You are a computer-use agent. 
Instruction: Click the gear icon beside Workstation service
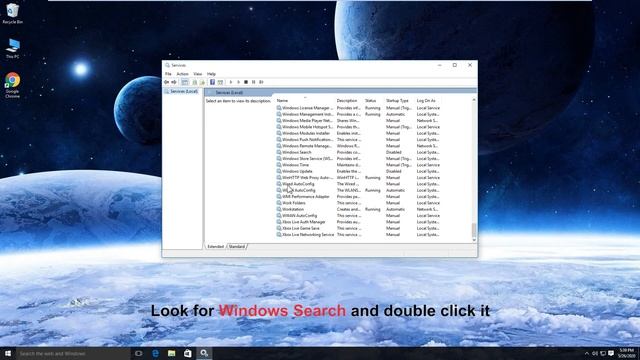pyautogui.click(x=279, y=209)
